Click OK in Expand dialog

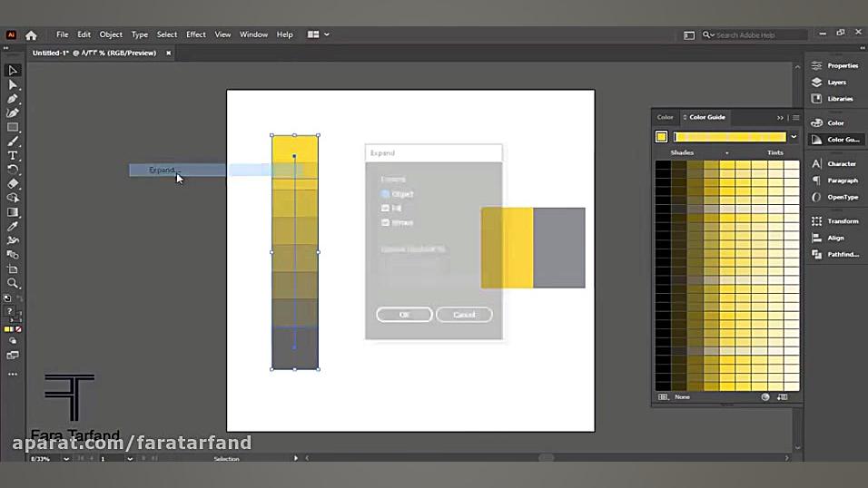tap(404, 314)
